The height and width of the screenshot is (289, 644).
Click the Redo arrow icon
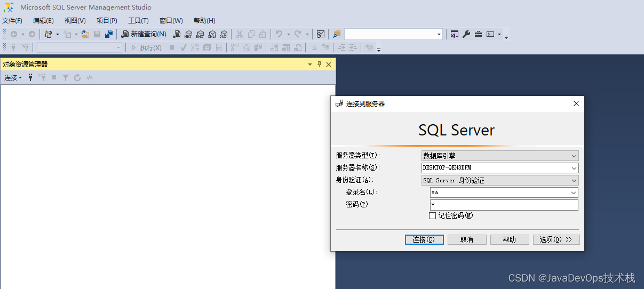[x=298, y=34]
